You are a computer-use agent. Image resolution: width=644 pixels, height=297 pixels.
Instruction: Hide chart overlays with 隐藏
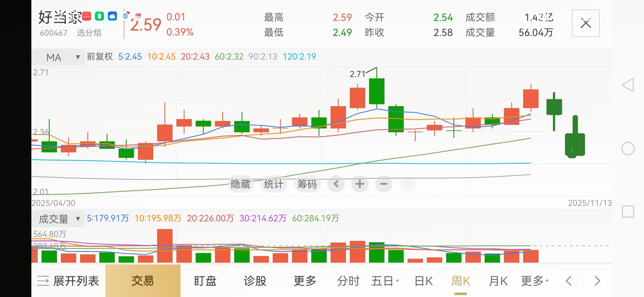[241, 184]
